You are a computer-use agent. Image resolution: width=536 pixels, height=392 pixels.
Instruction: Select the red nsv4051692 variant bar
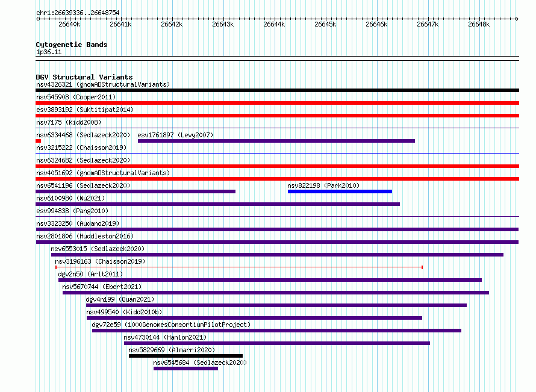[277, 179]
